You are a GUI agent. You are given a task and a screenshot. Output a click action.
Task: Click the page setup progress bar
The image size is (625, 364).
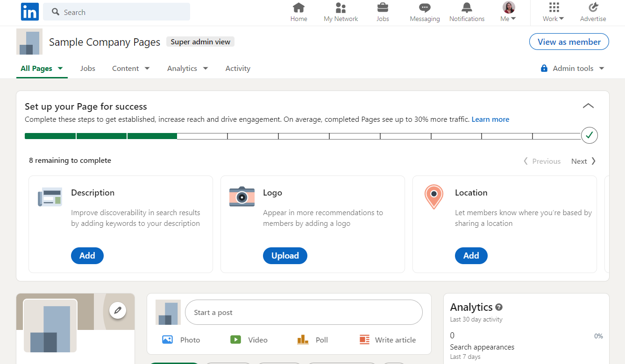303,136
